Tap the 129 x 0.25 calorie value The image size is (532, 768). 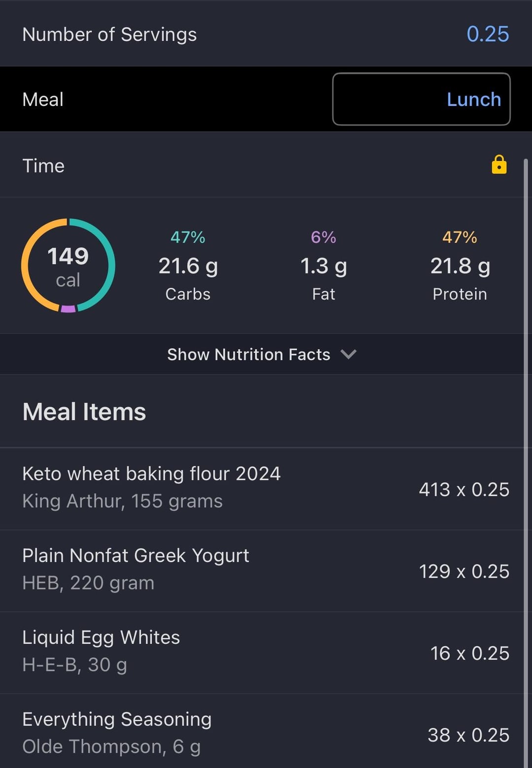(x=464, y=571)
